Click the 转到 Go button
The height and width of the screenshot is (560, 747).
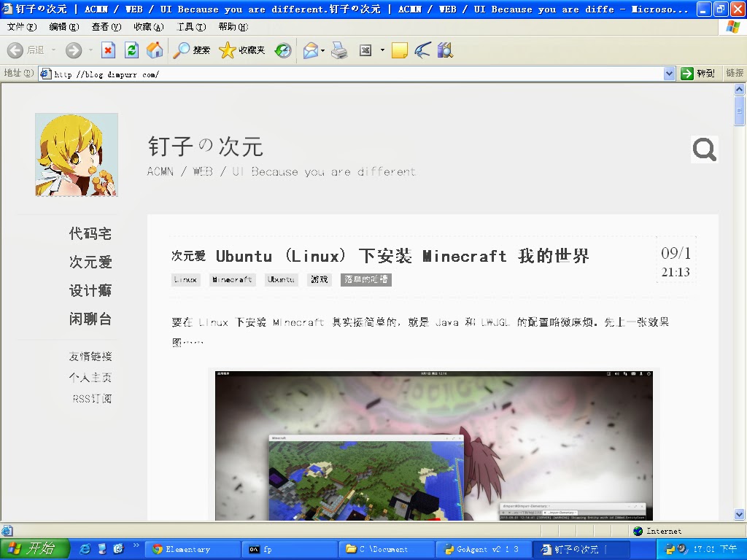click(x=697, y=74)
